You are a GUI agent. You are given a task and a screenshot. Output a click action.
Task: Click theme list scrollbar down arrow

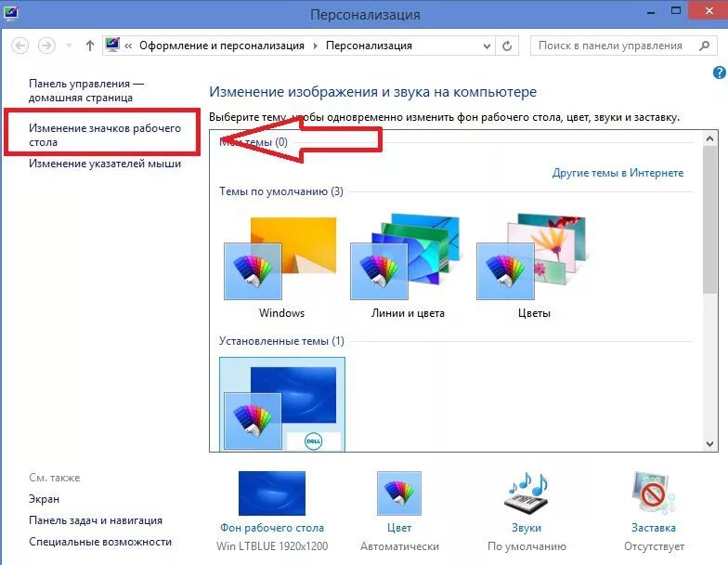pyautogui.click(x=709, y=444)
